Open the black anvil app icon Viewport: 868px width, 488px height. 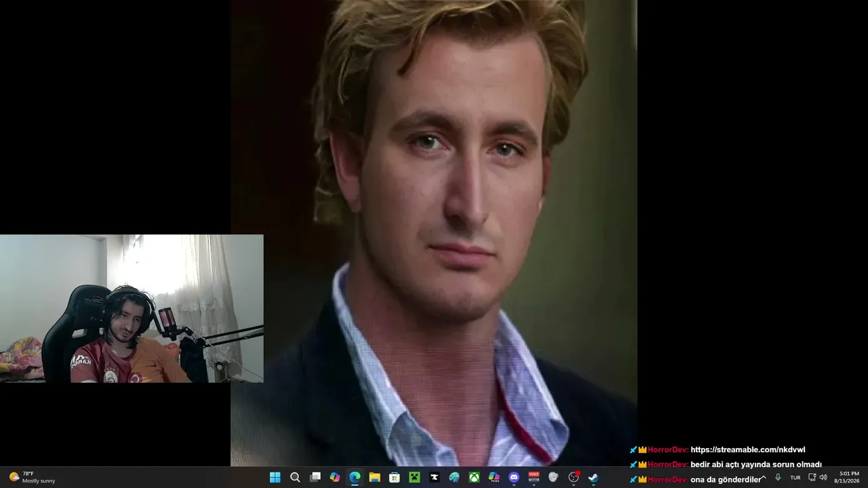[x=434, y=477]
